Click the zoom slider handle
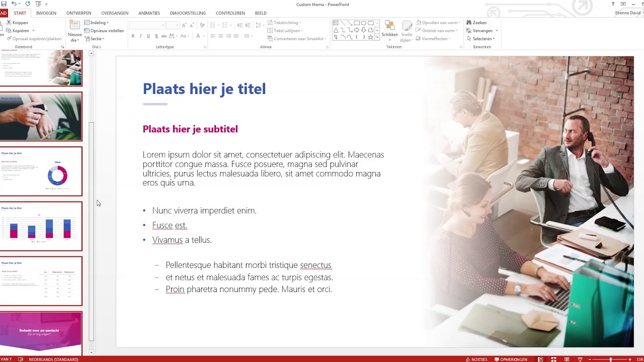 pyautogui.click(x=611, y=359)
